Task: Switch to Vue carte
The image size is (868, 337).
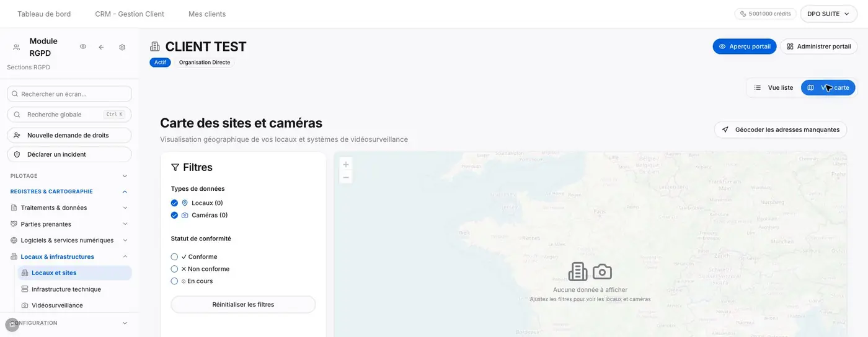Action: click(x=828, y=88)
